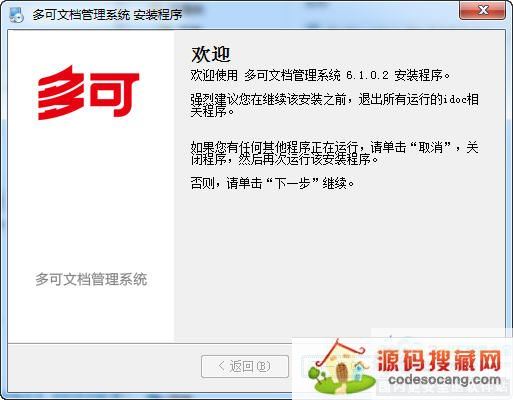Close the installer with the X button
The width and height of the screenshot is (513, 400).
[x=482, y=10]
